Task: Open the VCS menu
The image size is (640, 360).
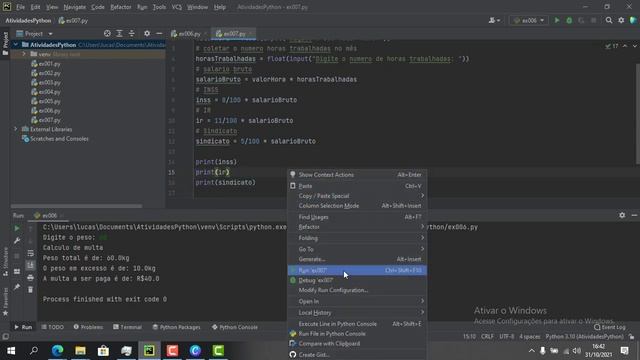Action: point(176,7)
